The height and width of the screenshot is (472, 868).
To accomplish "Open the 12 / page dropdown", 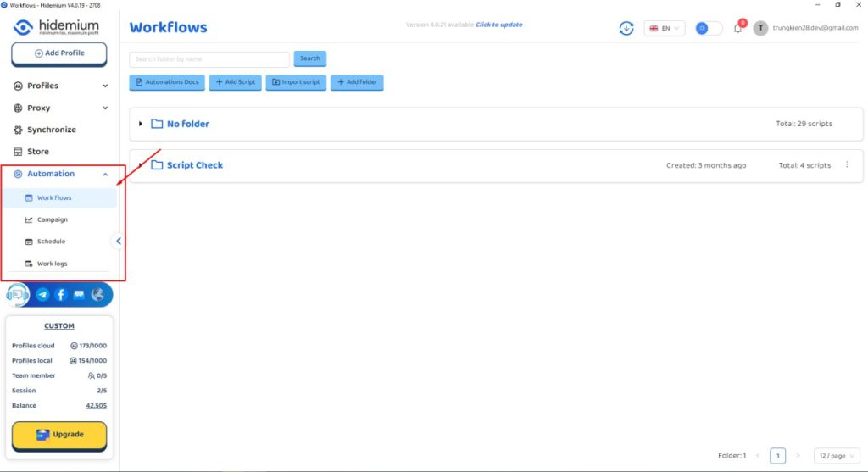I will (x=836, y=455).
